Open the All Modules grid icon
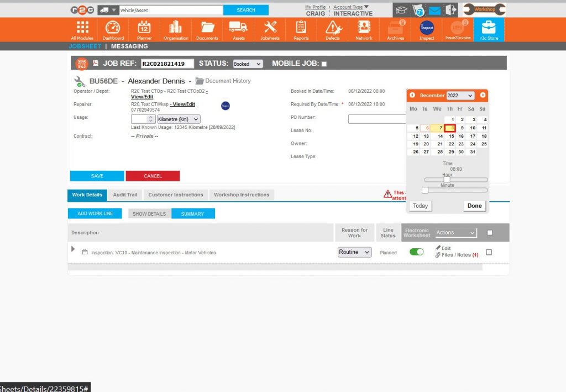 [x=81, y=30]
